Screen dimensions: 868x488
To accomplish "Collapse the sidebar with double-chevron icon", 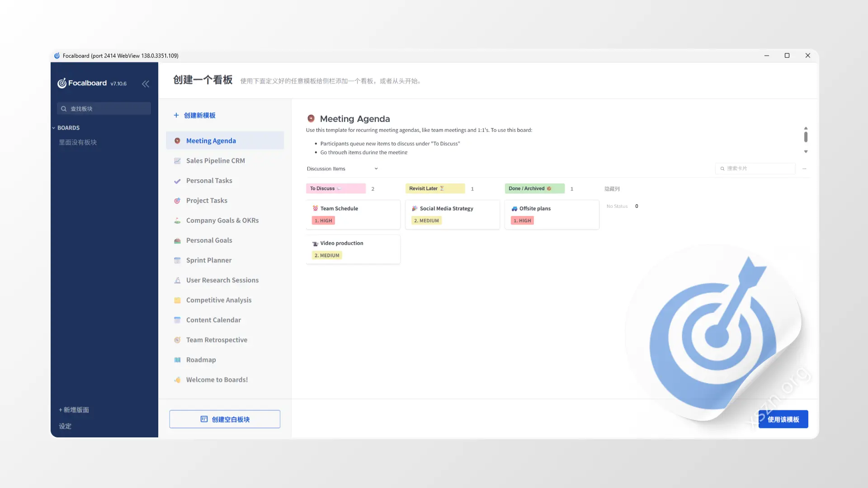I will point(145,84).
